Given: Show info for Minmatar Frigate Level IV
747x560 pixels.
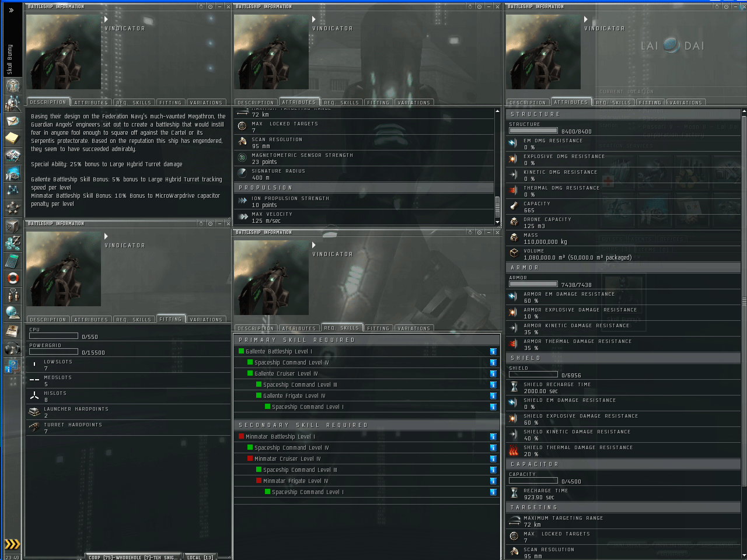Looking at the screenshot, I should 493,481.
